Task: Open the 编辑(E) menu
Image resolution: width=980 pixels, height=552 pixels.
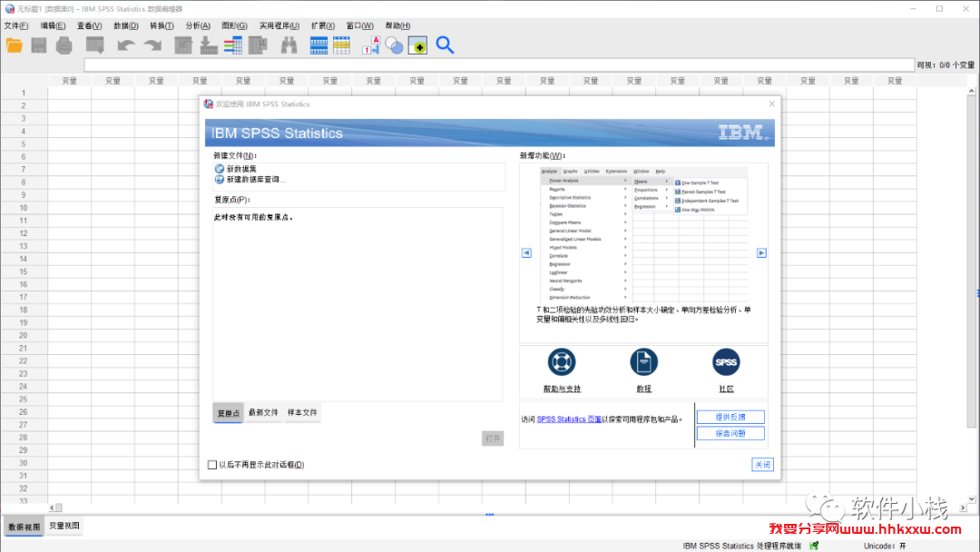Action: 53,25
